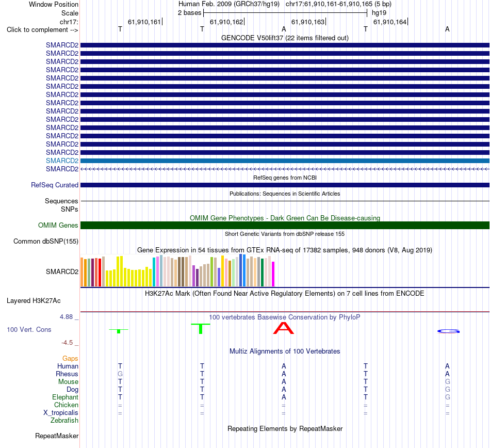
Task: Click 'Short Genetic Variants from dbSNP' title
Action: pyautogui.click(x=285, y=234)
